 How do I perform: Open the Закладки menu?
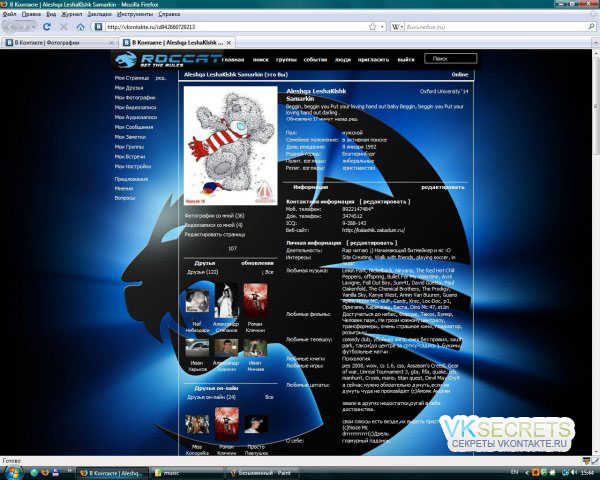(99, 14)
